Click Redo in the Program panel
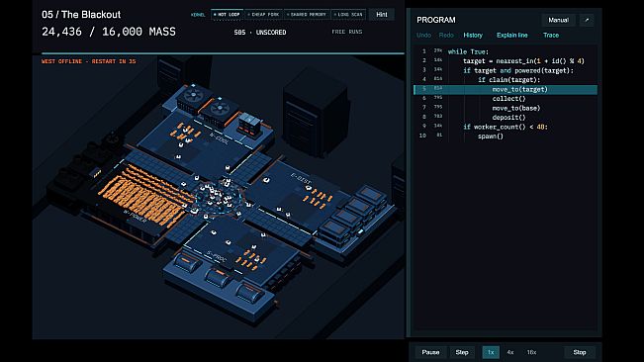 click(x=446, y=36)
